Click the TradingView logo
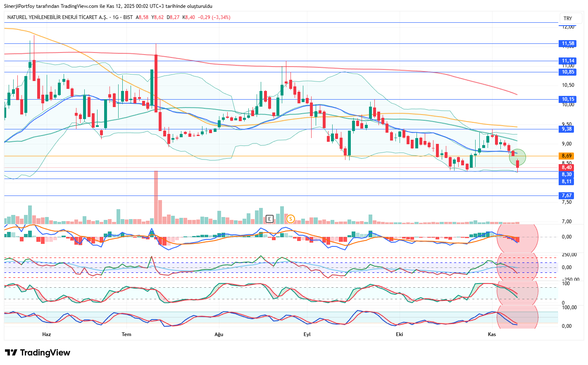The width and height of the screenshot is (588, 365). 38,353
